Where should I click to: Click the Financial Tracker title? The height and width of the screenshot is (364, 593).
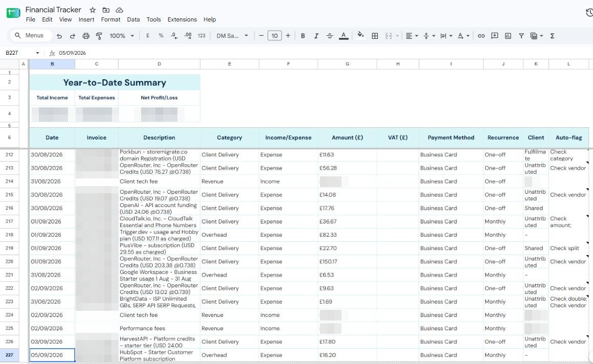point(53,10)
